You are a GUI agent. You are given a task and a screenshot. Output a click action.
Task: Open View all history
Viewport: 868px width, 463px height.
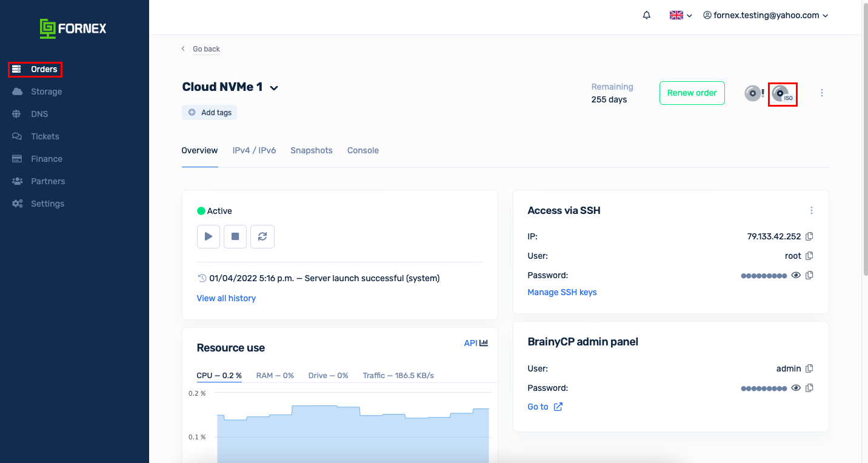point(226,298)
